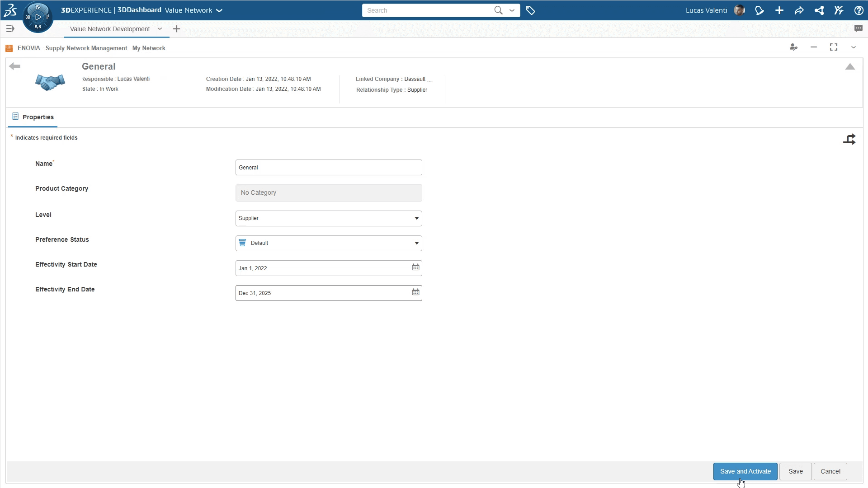Screen dimensions: 868x488
Task: Open the tools scissors icon in top bar
Action: tap(839, 10)
